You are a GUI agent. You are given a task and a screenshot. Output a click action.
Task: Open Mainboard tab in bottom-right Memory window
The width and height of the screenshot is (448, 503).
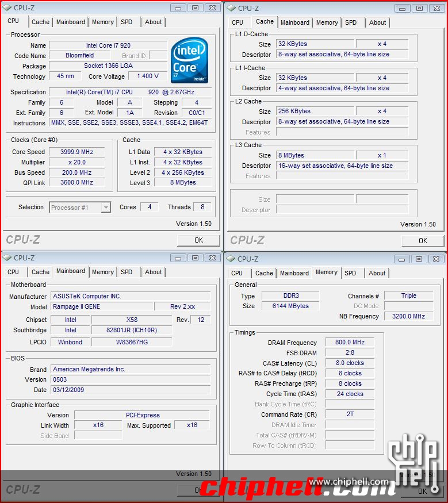(294, 273)
